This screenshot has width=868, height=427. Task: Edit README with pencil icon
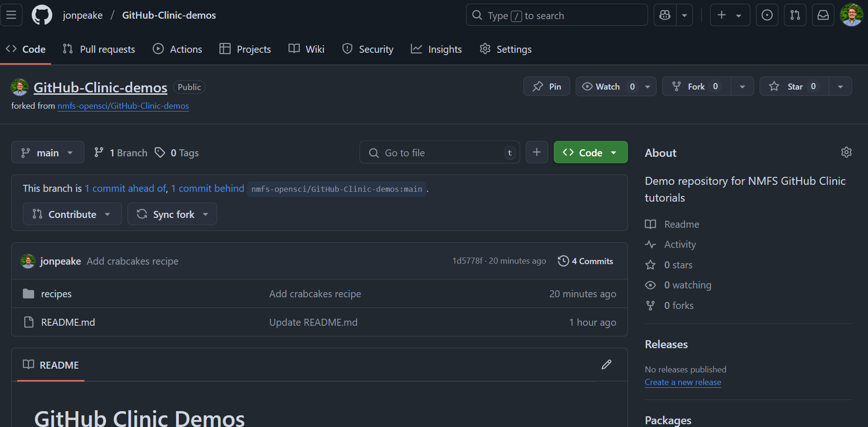pyautogui.click(x=606, y=364)
